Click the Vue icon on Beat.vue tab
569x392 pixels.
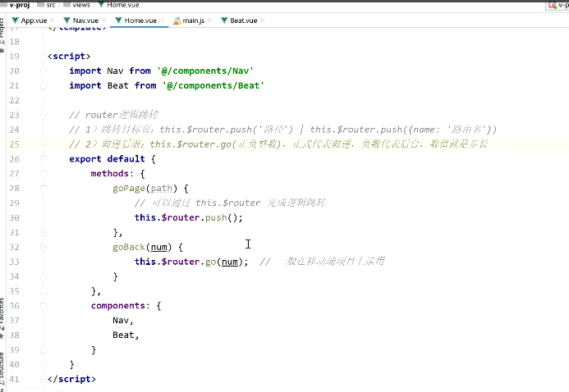224,21
